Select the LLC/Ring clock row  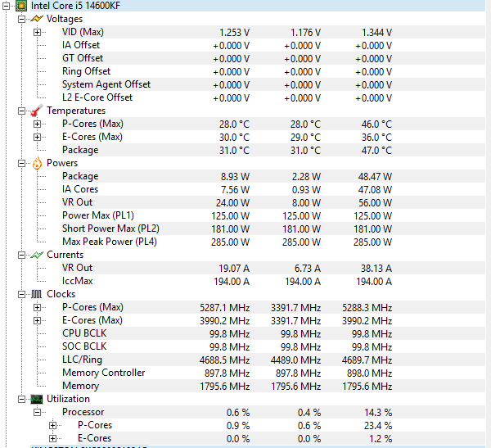[x=82, y=360]
